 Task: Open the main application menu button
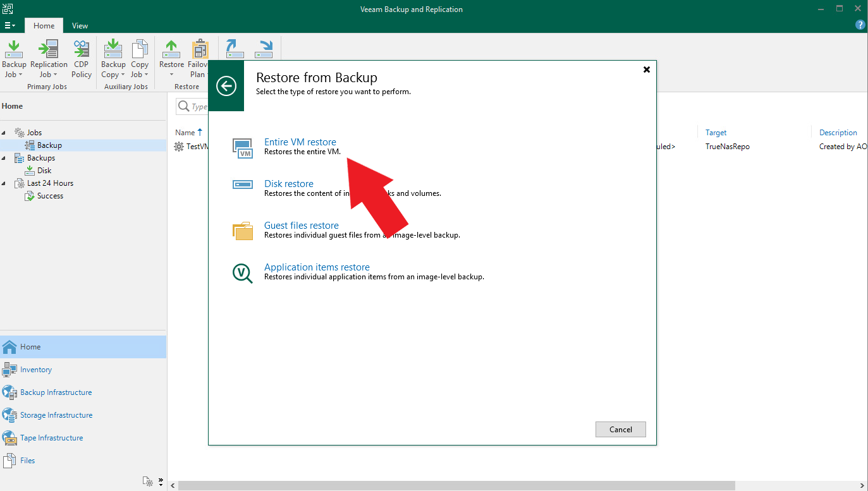[x=9, y=26]
